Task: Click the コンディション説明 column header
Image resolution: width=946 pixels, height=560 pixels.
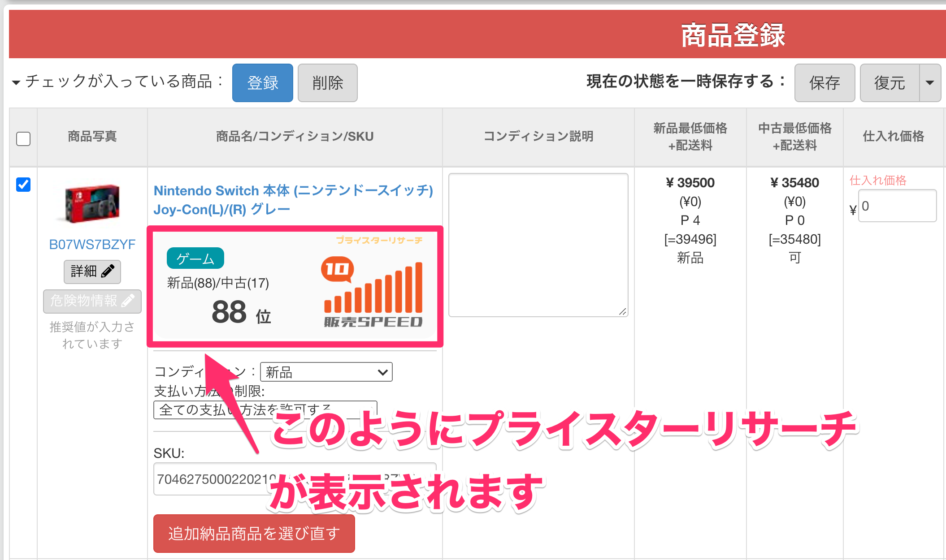Action: pyautogui.click(x=538, y=136)
